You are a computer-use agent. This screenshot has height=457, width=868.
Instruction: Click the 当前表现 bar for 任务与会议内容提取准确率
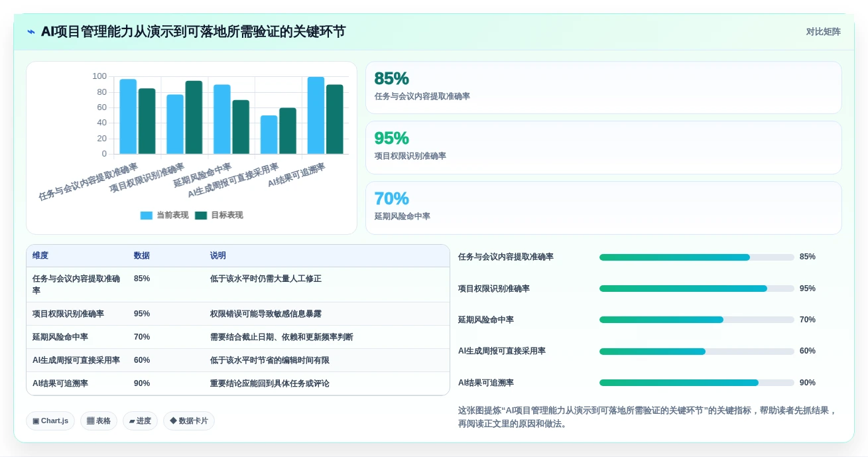(x=128, y=117)
